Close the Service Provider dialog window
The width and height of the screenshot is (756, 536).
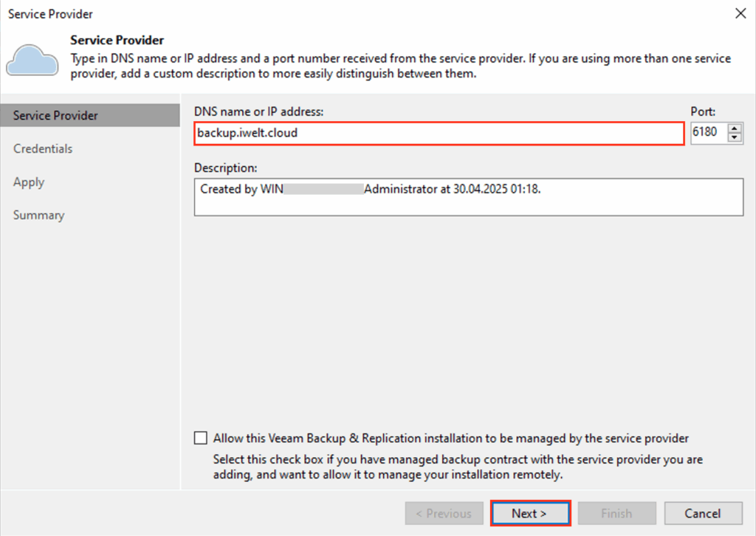[x=740, y=13]
